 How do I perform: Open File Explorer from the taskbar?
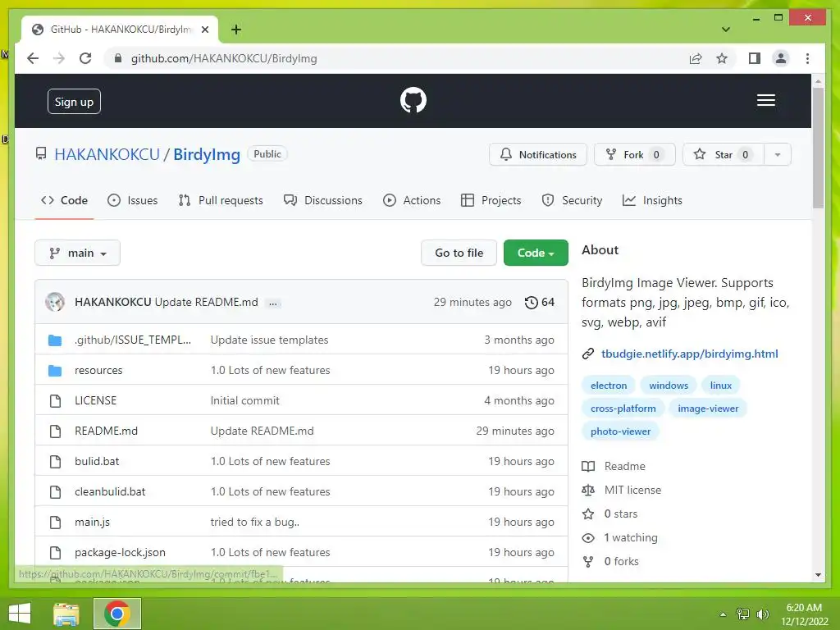pyautogui.click(x=66, y=614)
